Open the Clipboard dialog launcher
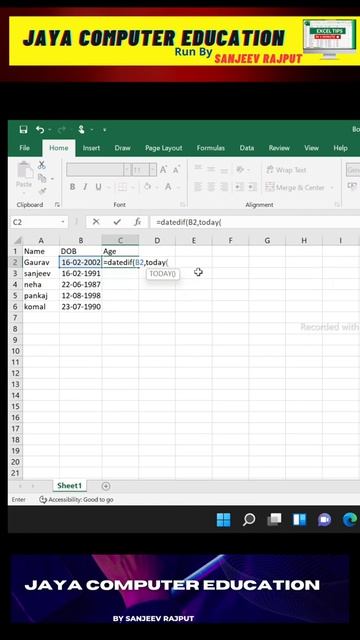Image resolution: width=360 pixels, height=640 pixels. coord(57,204)
